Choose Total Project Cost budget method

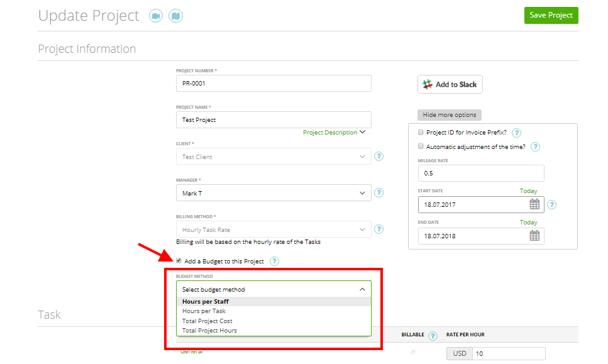(274, 321)
